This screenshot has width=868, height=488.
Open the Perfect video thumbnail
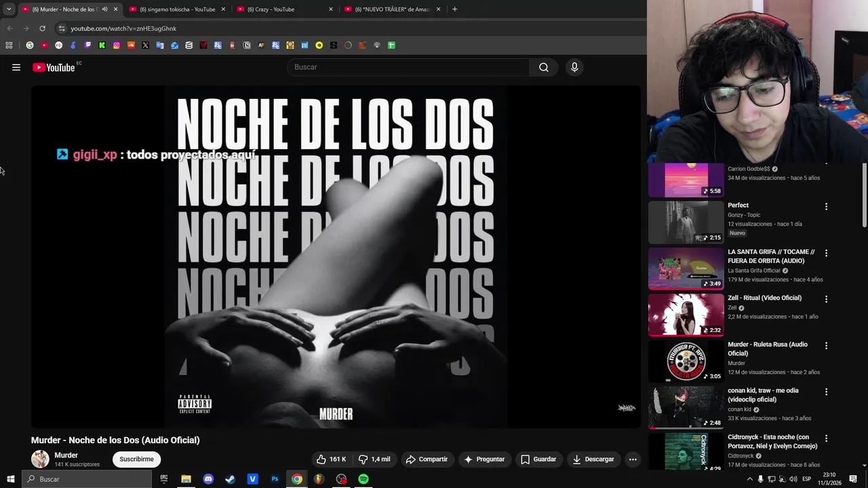(686, 222)
